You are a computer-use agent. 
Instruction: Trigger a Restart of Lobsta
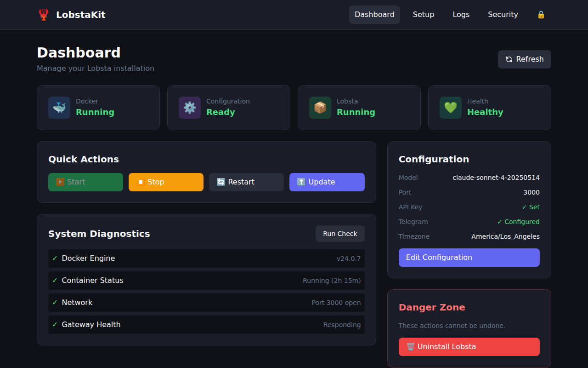pos(246,182)
